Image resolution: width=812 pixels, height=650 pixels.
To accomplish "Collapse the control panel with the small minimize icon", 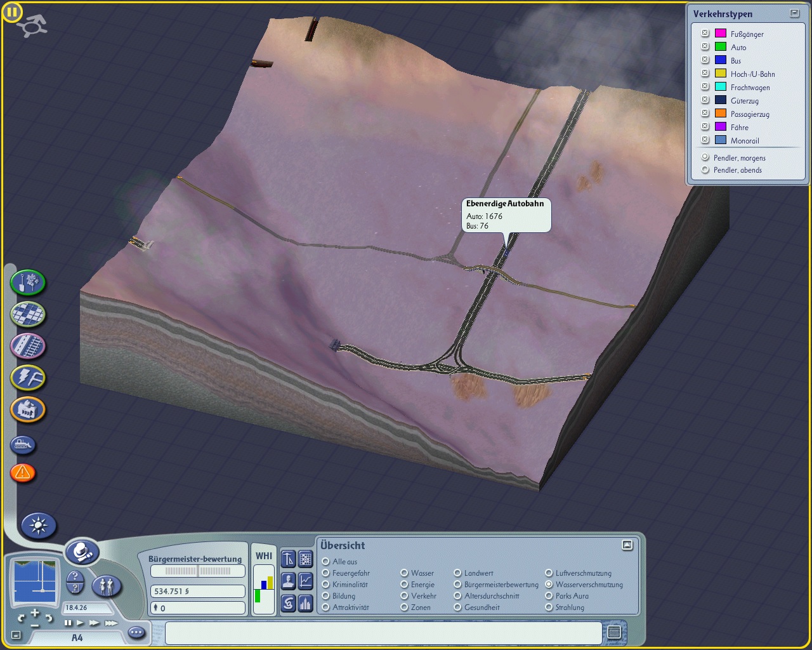I will (16, 635).
